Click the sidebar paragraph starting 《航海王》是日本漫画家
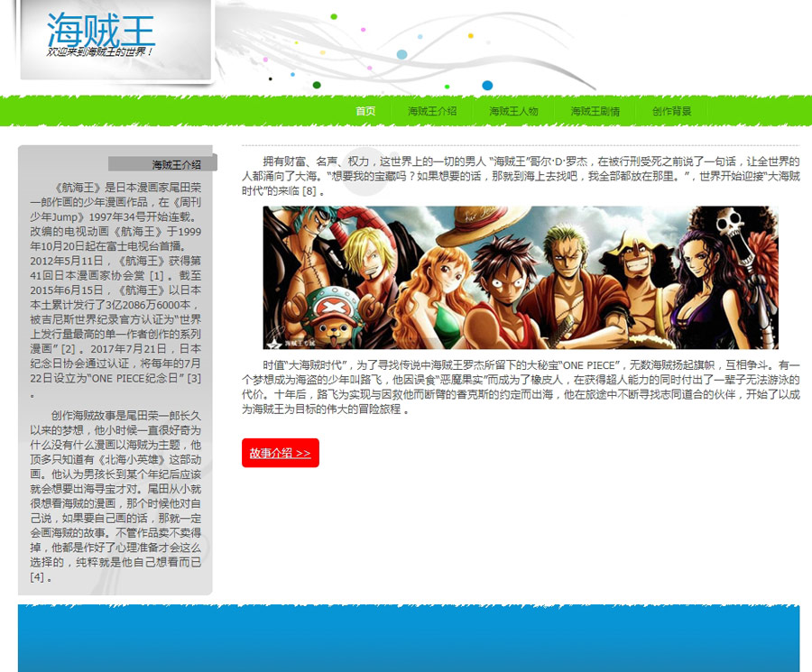 click(115, 290)
